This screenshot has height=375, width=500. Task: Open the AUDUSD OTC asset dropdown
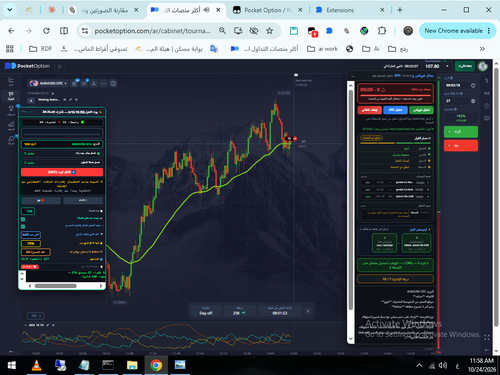coord(49,83)
